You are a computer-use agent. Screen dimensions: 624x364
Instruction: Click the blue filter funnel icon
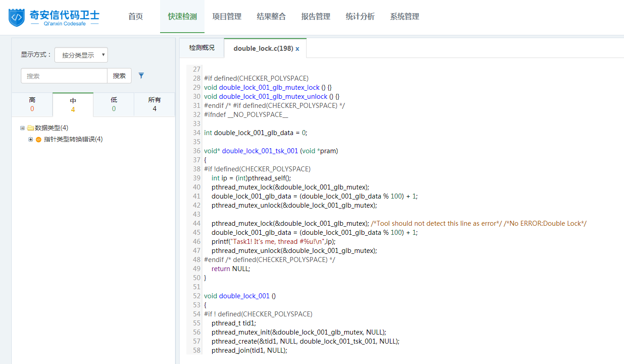tap(141, 76)
